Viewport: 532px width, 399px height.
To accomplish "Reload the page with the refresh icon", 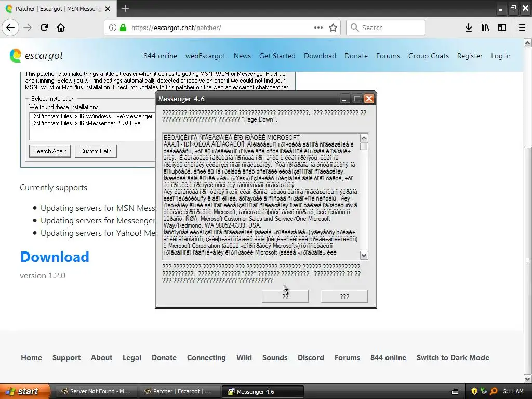I will pyautogui.click(x=44, y=28).
